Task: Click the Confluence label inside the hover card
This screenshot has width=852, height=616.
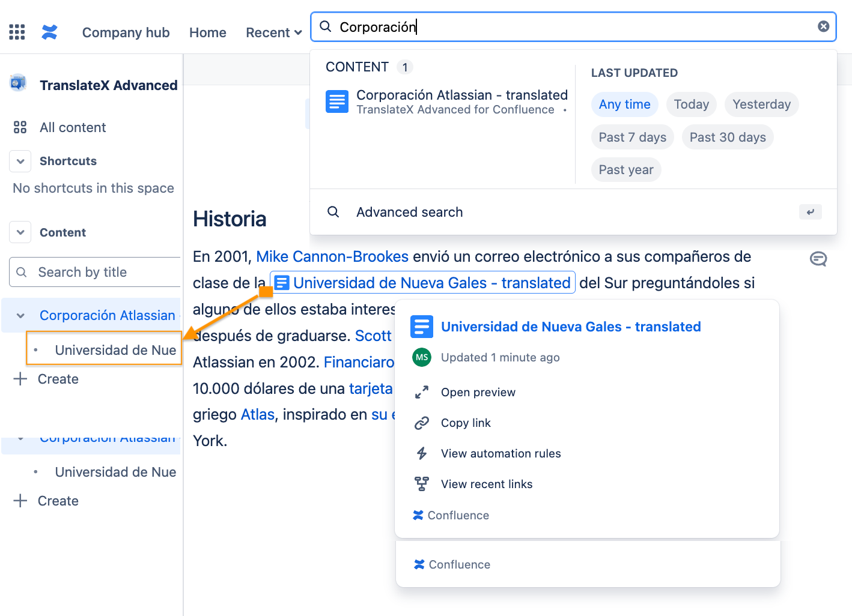Action: 458,515
